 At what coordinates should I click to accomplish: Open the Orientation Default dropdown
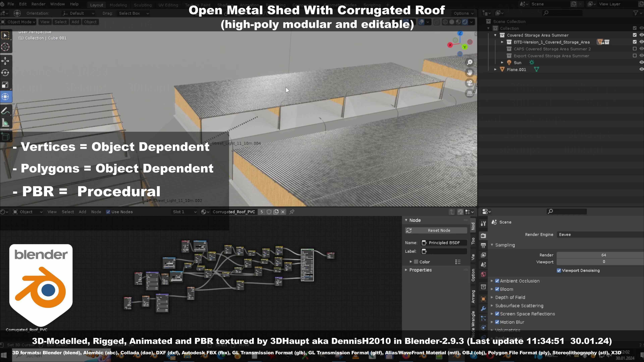pyautogui.click(x=79, y=13)
